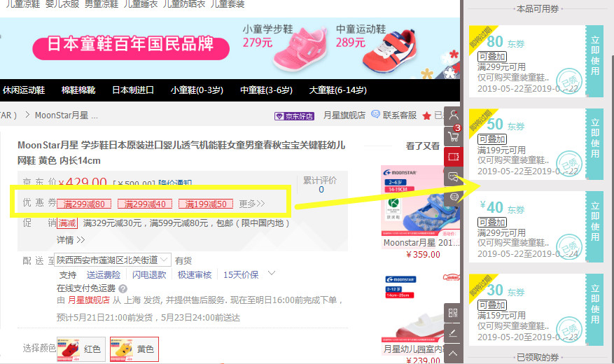Click the 男童凉鞋 category link
Image resolution: width=614 pixels, height=364 pixels.
click(102, 4)
